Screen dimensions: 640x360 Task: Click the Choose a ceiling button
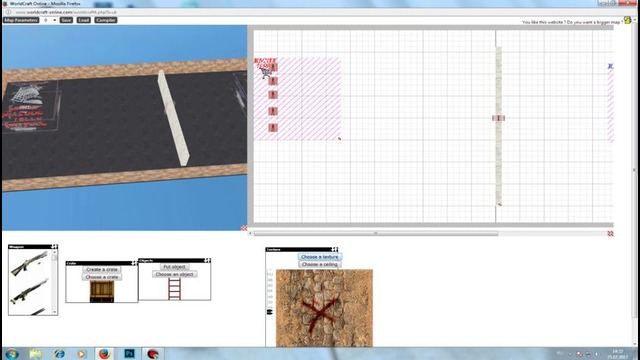[x=320, y=264]
